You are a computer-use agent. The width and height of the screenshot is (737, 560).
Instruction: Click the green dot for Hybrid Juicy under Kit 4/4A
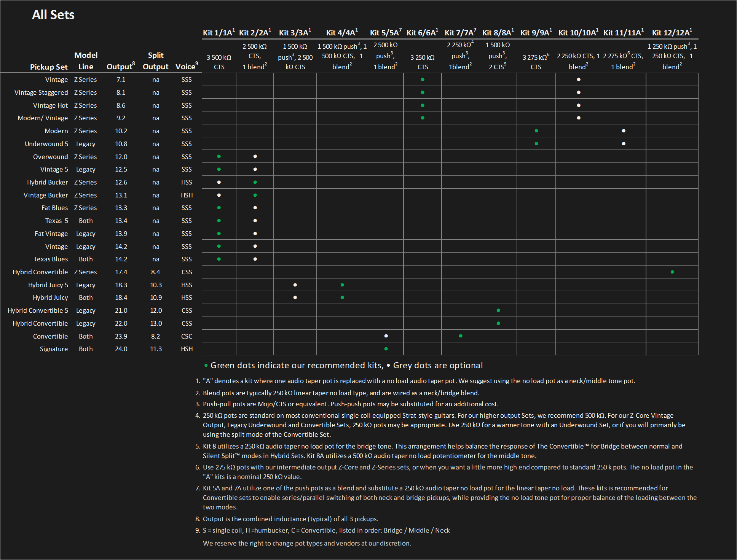tap(342, 297)
